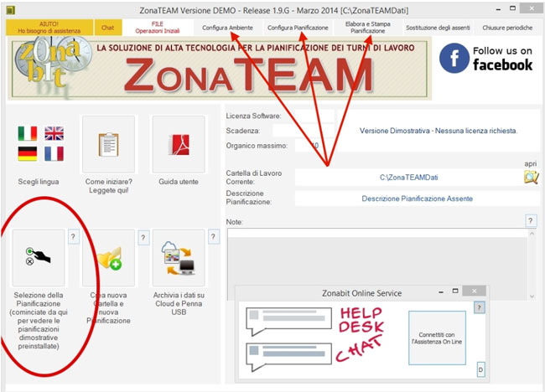The image size is (545, 392).
Task: Click the 'Licenza Software:' label
Action: (254, 116)
